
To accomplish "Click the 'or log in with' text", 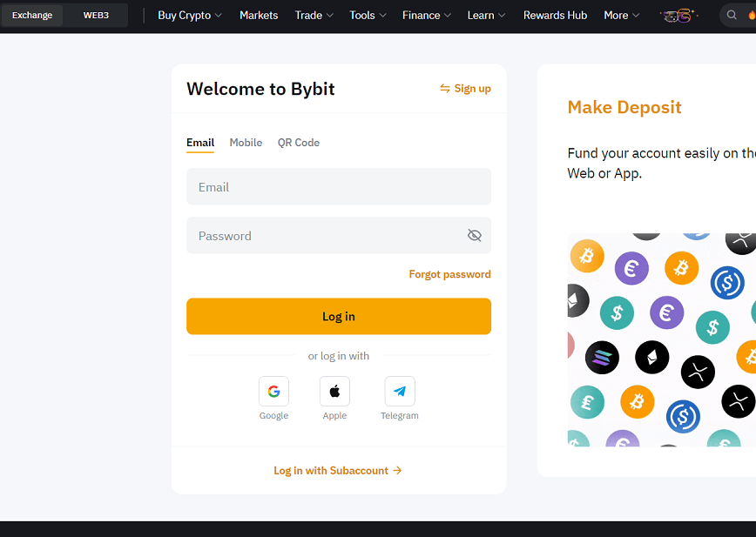I will 339,356.
